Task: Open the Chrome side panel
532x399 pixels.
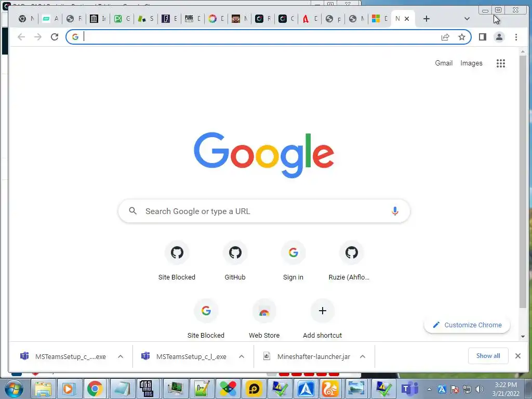Action: click(483, 37)
